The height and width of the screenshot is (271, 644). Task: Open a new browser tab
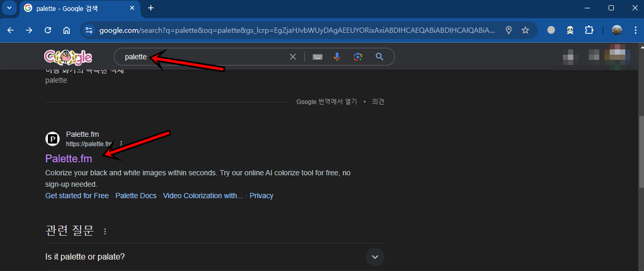(x=151, y=8)
